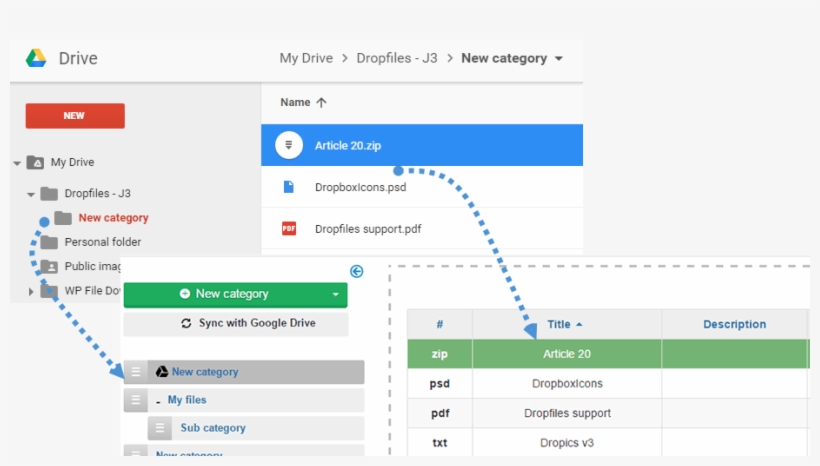This screenshot has width=820, height=466.
Task: Click the Drive icon on New category row
Action: pos(162,371)
